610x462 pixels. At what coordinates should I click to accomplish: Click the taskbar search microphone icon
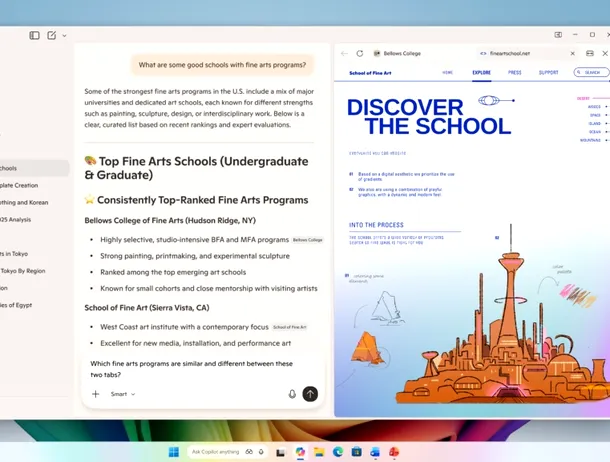click(261, 452)
